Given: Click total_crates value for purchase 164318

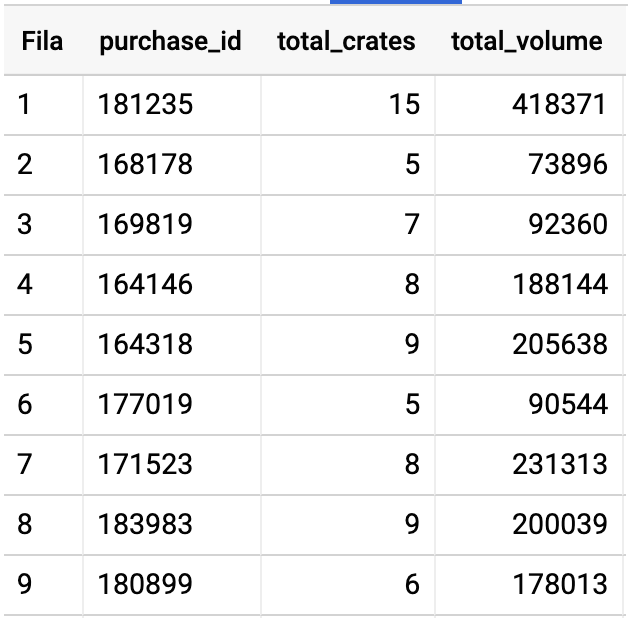Looking at the screenshot, I should [412, 344].
